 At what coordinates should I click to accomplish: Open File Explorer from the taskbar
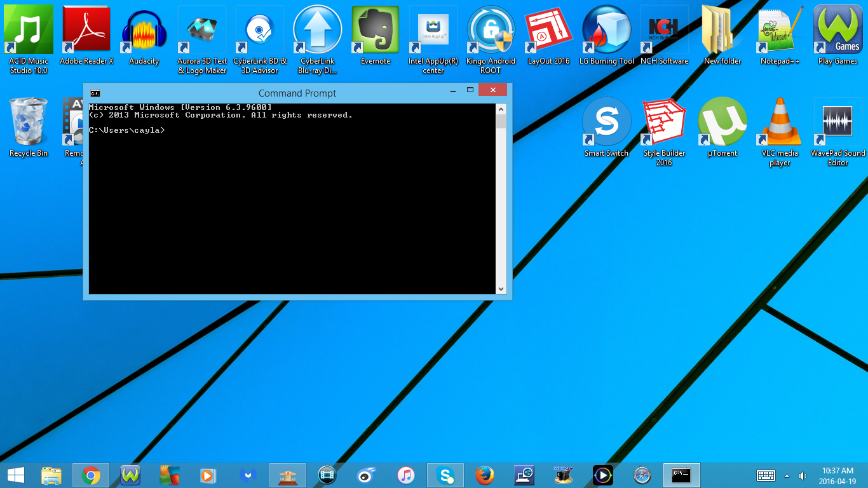(51, 475)
